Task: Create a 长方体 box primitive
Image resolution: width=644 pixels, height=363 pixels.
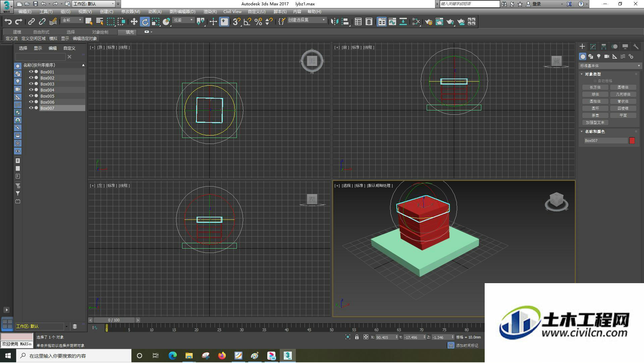Action: pos(595,88)
